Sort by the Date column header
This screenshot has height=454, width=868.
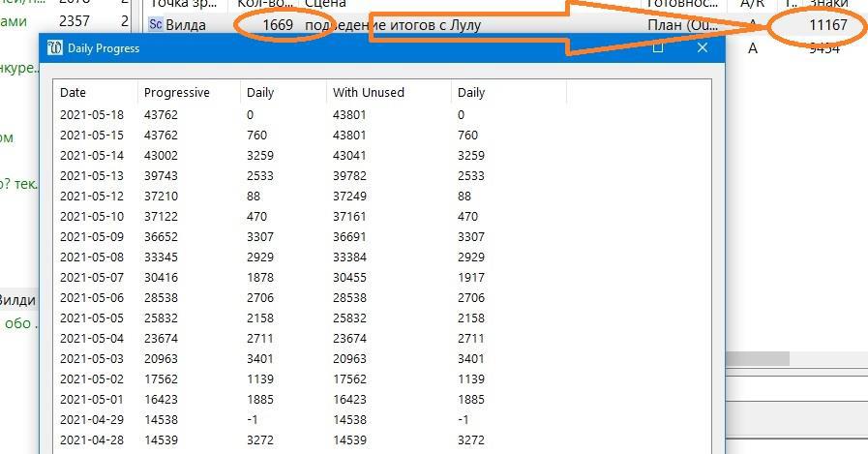(74, 93)
